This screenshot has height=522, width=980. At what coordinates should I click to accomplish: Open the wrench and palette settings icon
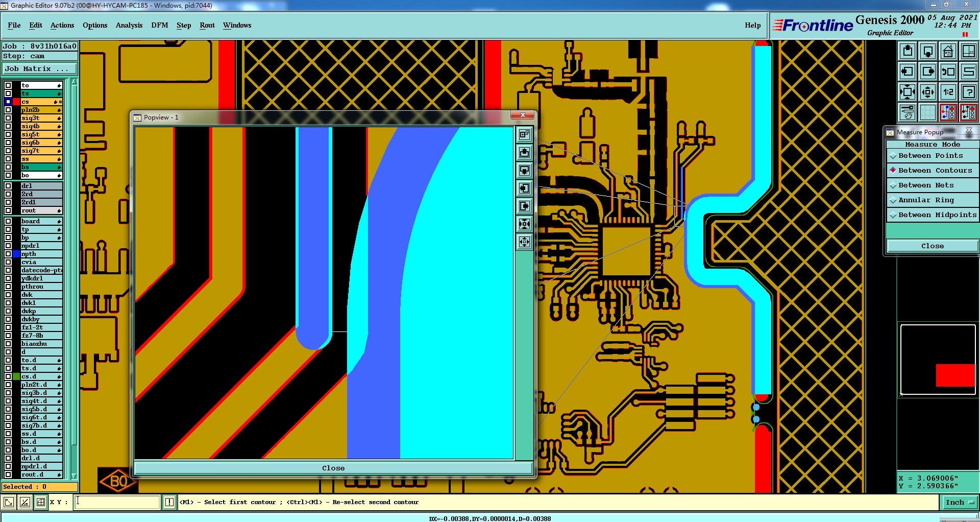(x=908, y=112)
